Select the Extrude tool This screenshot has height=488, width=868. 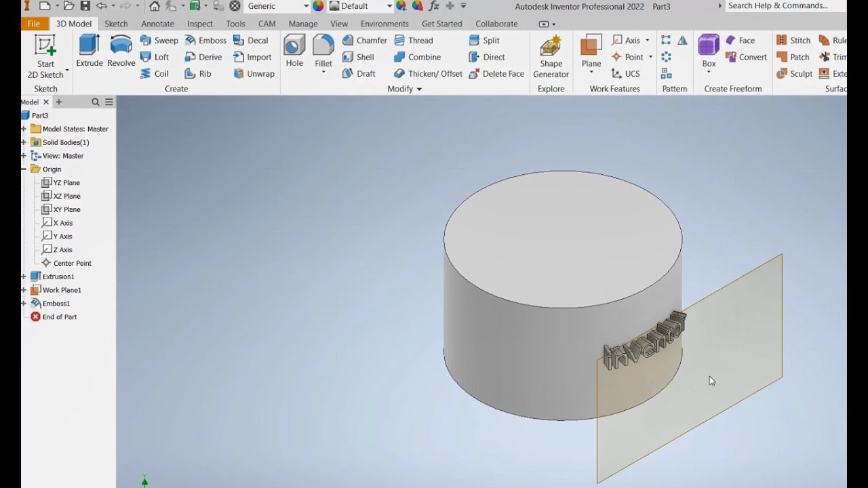point(90,51)
